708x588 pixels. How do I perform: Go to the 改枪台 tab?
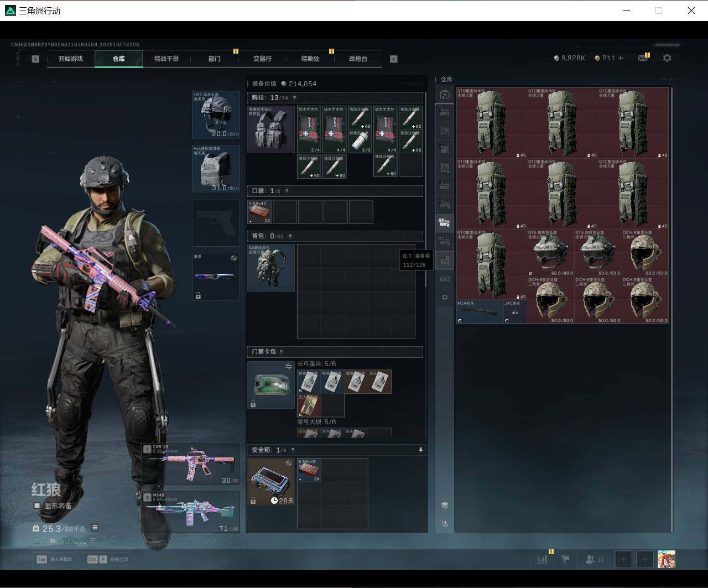(358, 59)
